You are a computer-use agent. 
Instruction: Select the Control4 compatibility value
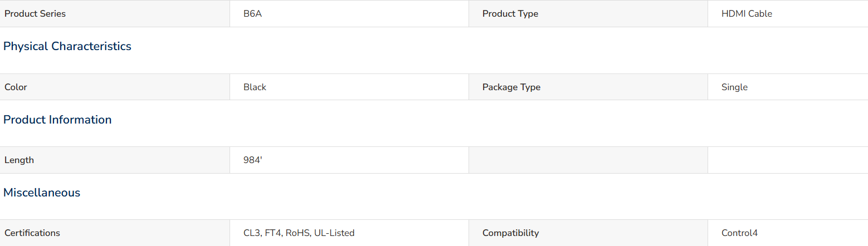click(x=739, y=233)
